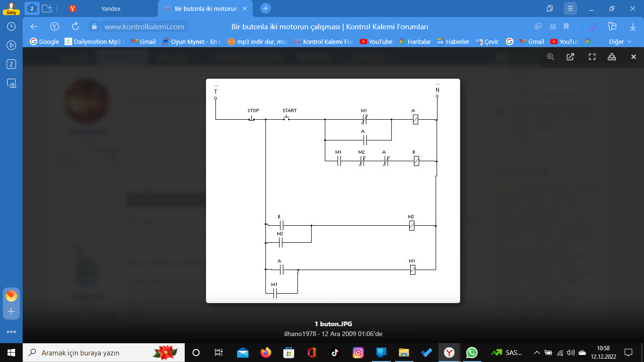This screenshot has width=644, height=362.
Task: Close the image lightbox overlay
Action: coord(634,57)
